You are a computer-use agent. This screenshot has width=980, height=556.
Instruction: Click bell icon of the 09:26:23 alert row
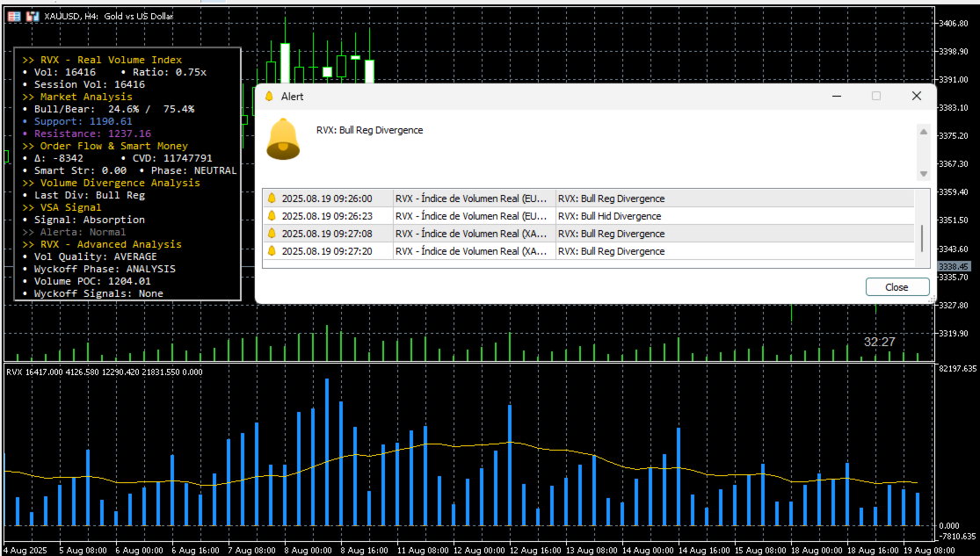tap(272, 215)
